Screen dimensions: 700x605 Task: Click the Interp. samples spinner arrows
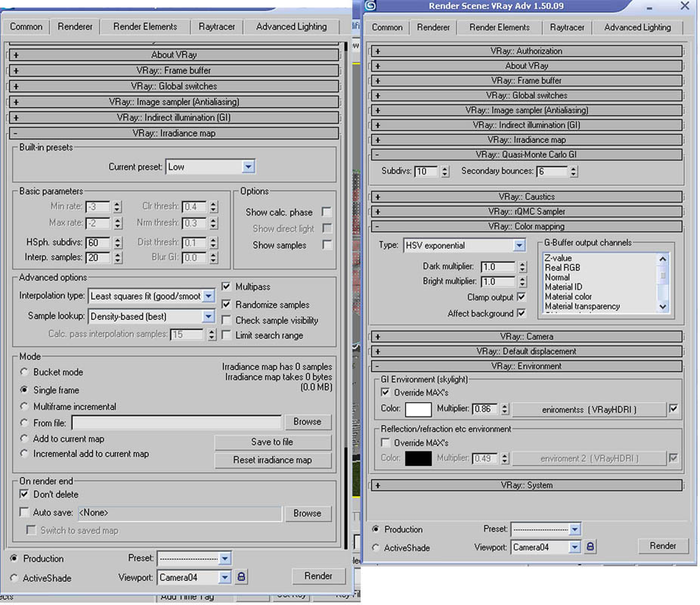[x=117, y=258]
